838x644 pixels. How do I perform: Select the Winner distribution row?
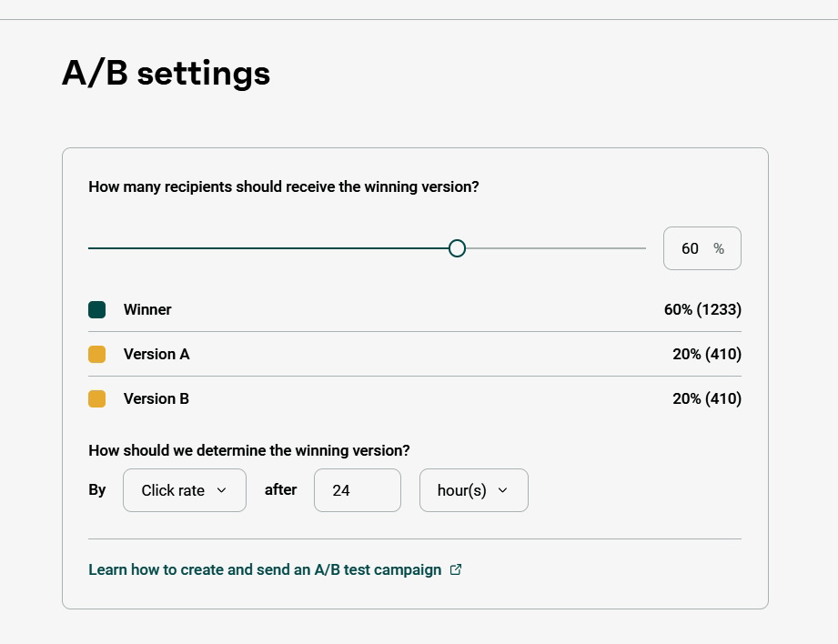tap(414, 309)
